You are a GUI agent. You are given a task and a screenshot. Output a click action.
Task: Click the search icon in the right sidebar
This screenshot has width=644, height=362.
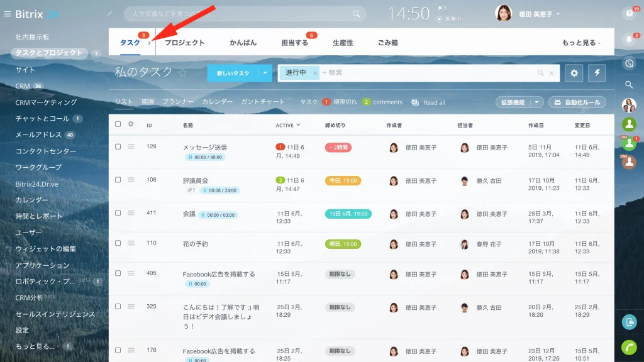click(x=629, y=85)
